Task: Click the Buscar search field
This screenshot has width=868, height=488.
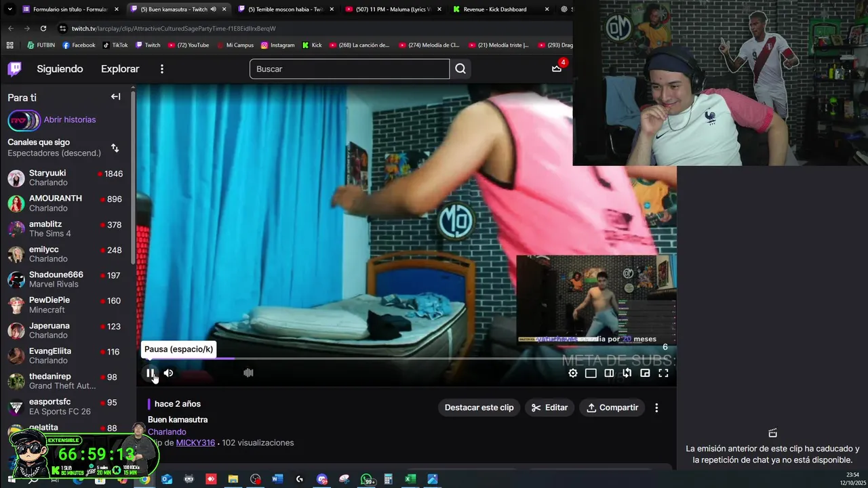Action: 349,68
